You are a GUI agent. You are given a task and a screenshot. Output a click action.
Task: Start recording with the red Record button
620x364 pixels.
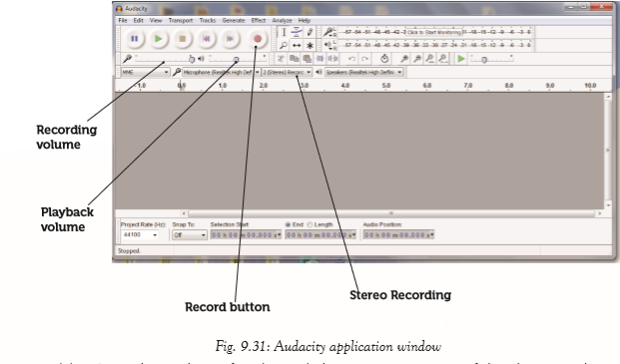pos(258,39)
